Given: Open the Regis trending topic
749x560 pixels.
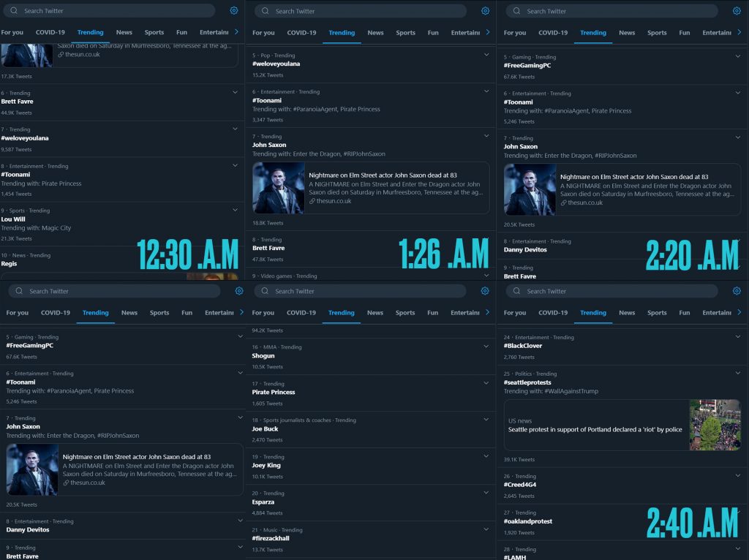Looking at the screenshot, I should coord(9,263).
